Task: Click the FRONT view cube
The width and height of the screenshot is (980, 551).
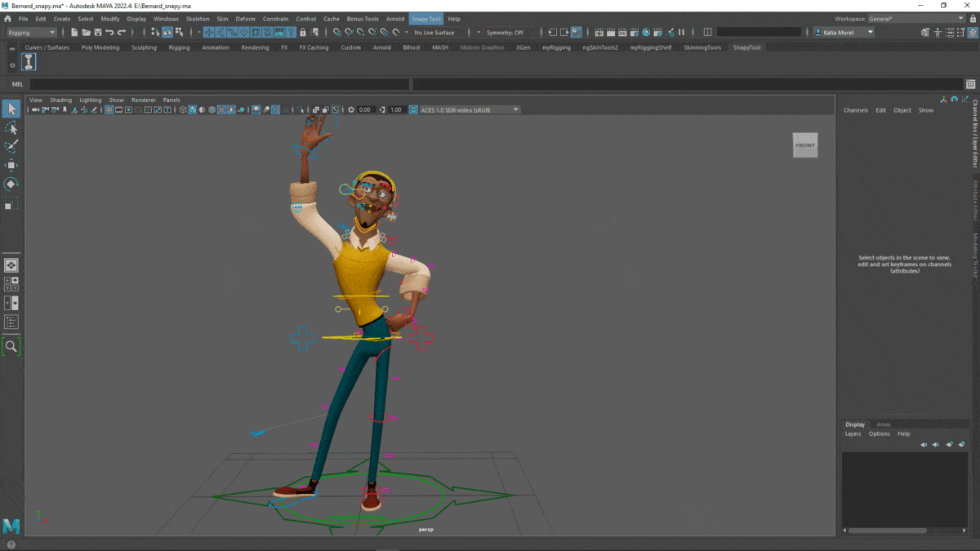Action: pos(804,145)
